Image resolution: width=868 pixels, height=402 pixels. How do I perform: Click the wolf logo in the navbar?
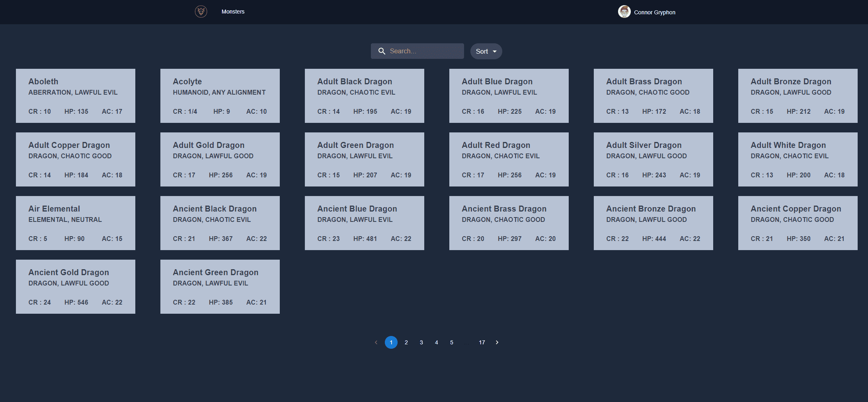coord(201,12)
